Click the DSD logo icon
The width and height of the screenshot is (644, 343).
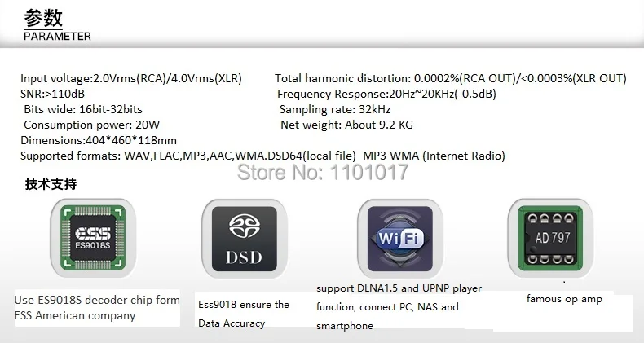click(245, 239)
